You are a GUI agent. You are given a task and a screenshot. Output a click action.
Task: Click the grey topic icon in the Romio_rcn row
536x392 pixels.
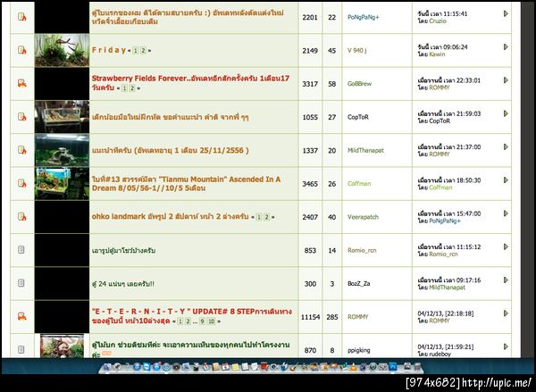coord(21,249)
